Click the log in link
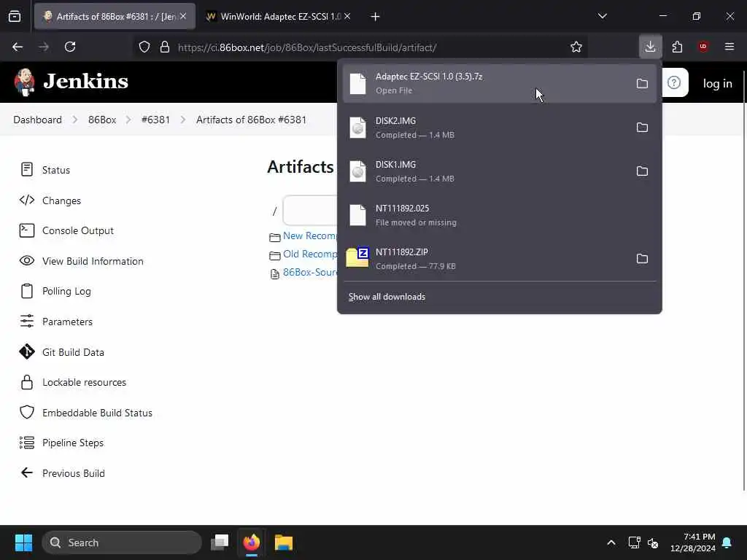Viewport: 747px width, 560px height. click(718, 83)
